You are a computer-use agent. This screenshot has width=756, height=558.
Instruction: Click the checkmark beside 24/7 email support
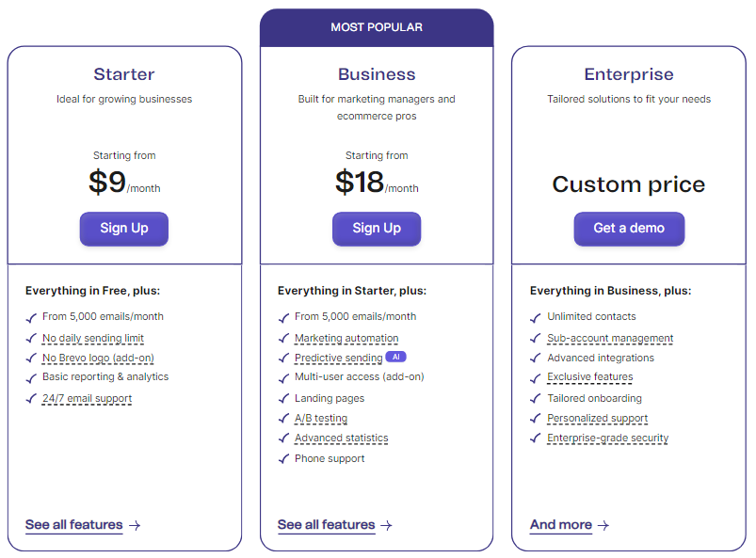coord(30,400)
